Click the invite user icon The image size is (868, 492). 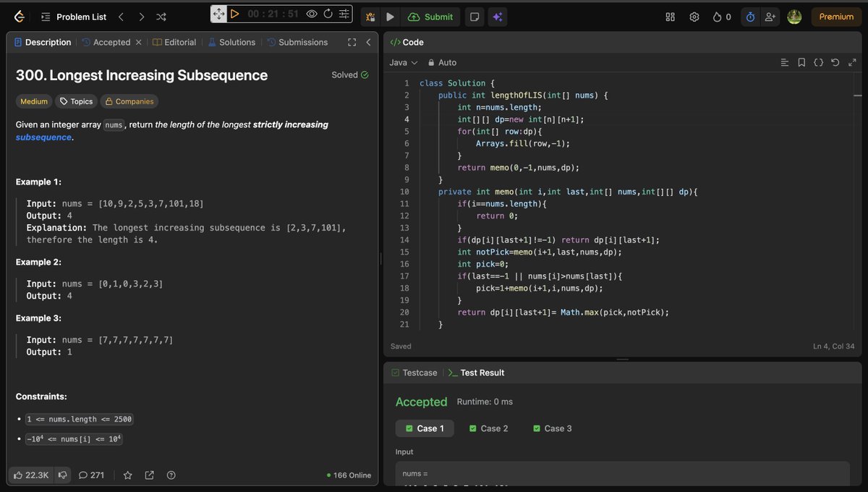[x=770, y=17]
